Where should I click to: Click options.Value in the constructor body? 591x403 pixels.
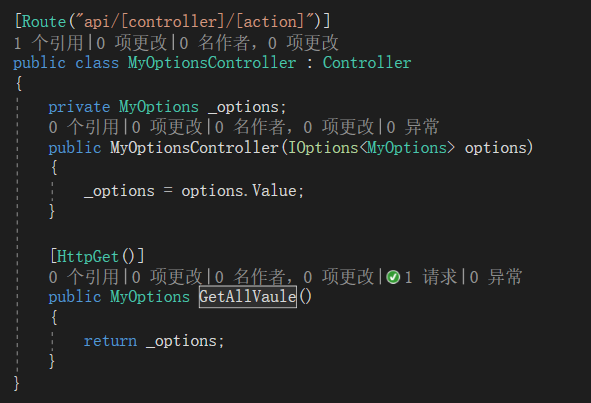click(239, 191)
